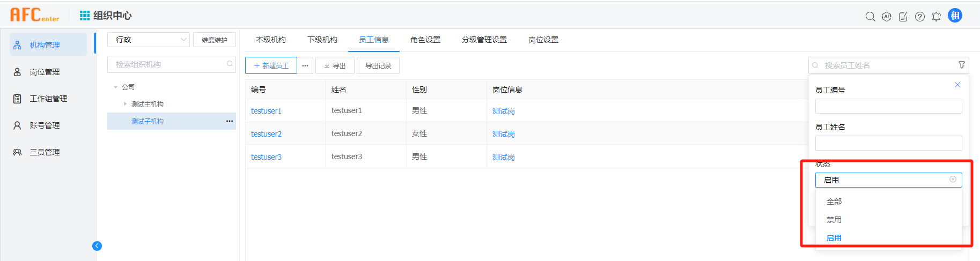
Task: Open 岗位管理 in the left sidebar
Action: tap(45, 72)
